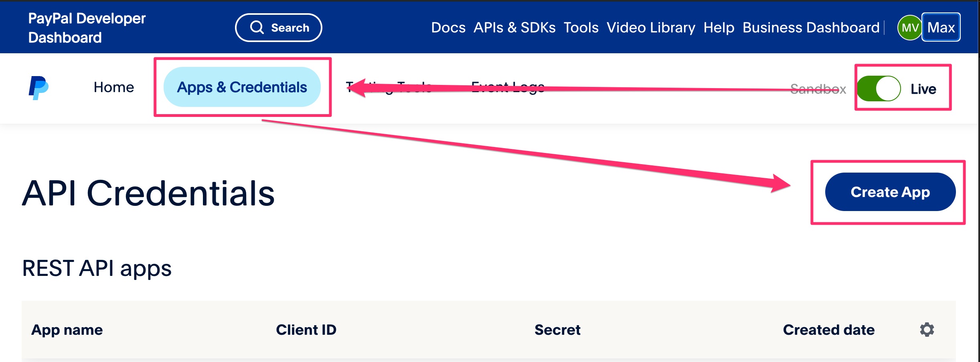Click PayPal Developer Dashboard title
This screenshot has height=362, width=980.
(x=87, y=28)
